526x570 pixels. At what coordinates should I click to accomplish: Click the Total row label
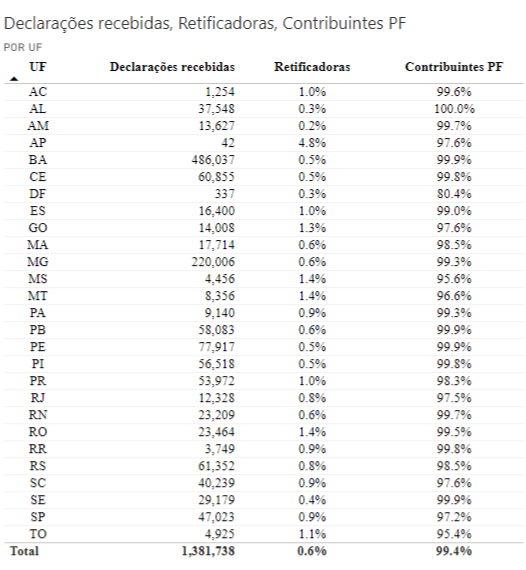(x=24, y=551)
